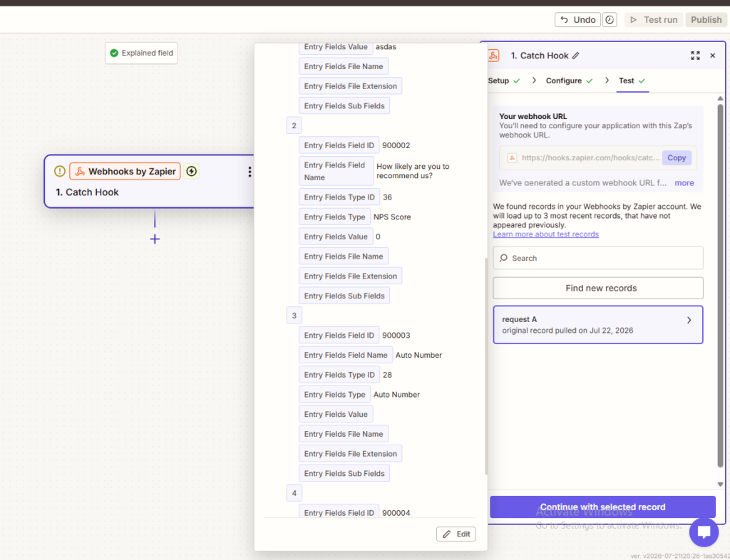Select Field ID value 900003

pyautogui.click(x=396, y=335)
